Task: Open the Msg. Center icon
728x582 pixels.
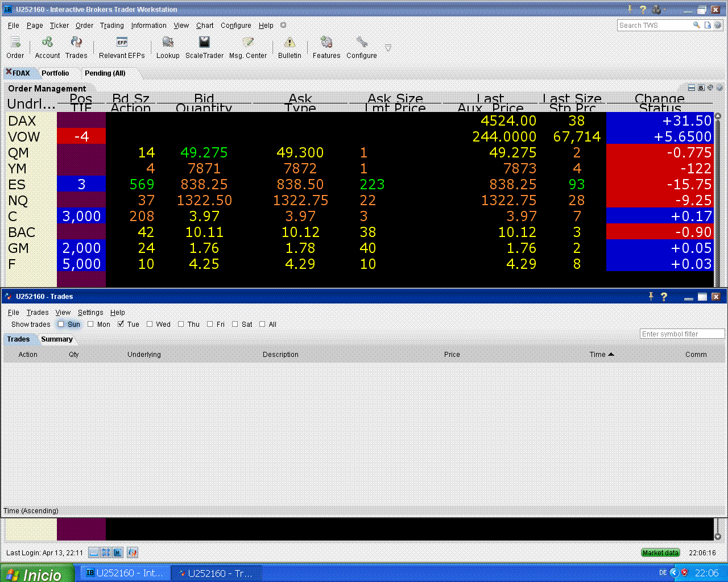Action: click(248, 42)
